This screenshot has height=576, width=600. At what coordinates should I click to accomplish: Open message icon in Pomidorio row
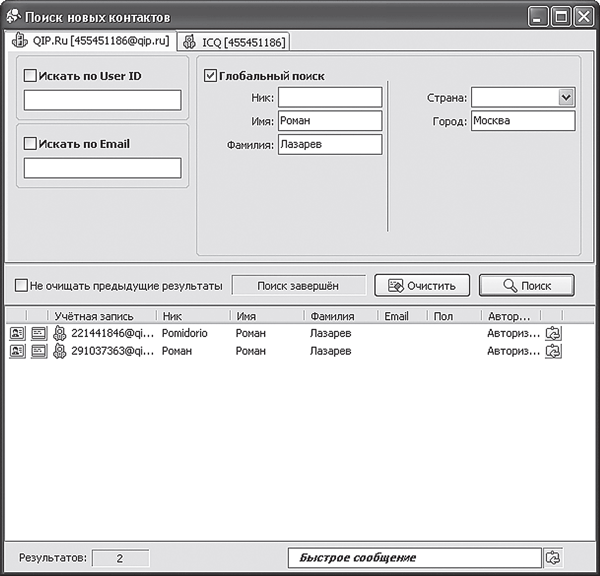coord(39,333)
